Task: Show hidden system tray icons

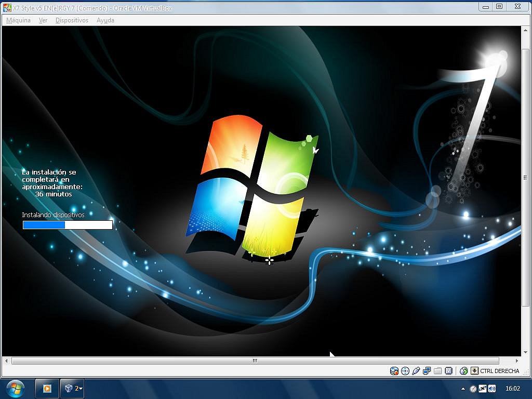Action: click(x=463, y=389)
